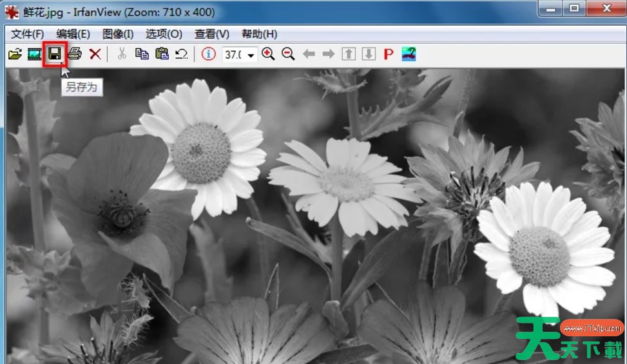Open the 文件(F) menu
627x364 pixels.
(x=27, y=34)
